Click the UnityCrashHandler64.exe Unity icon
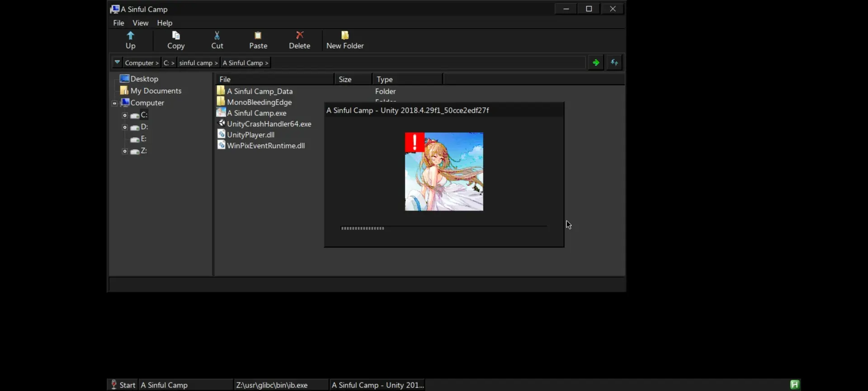This screenshot has height=391, width=868. (222, 123)
